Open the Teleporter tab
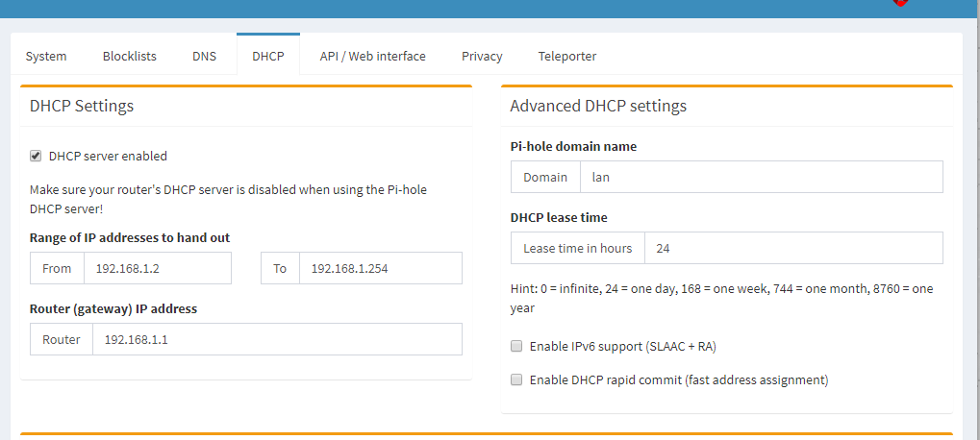Screen dimensions: 980x440 point(566,56)
